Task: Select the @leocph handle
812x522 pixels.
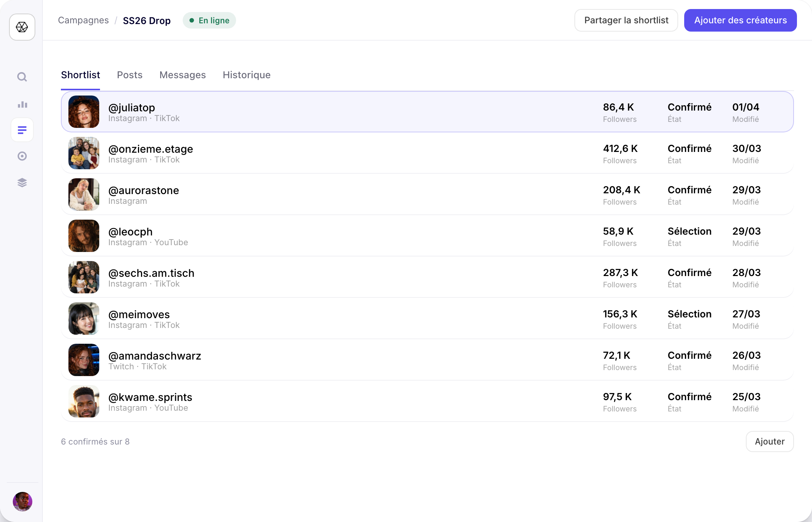Action: (x=130, y=232)
